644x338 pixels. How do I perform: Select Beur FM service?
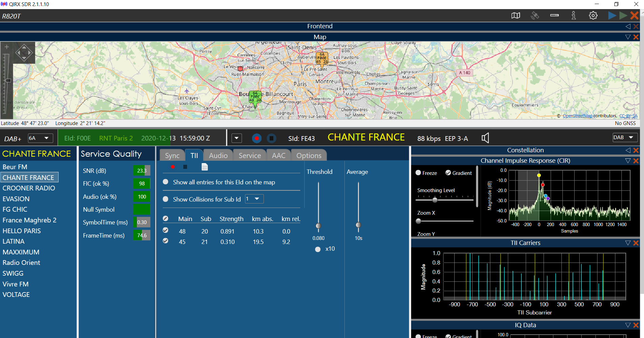tap(15, 167)
